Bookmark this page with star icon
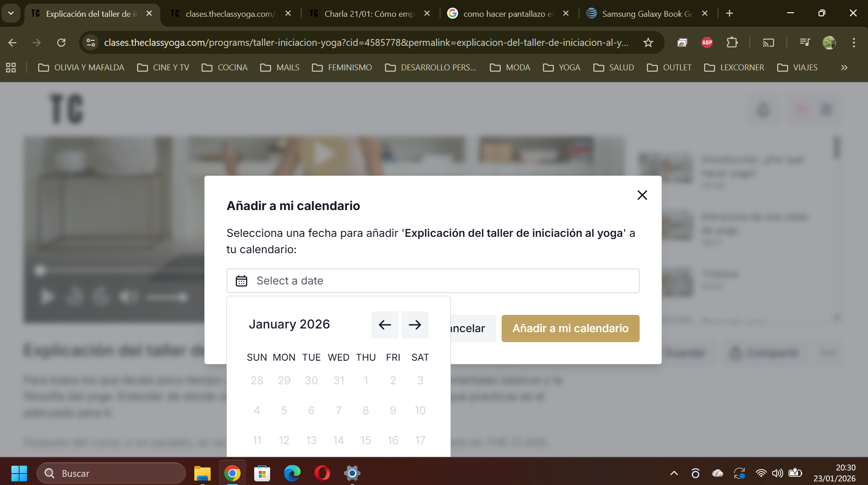The height and width of the screenshot is (485, 868). [x=648, y=43]
